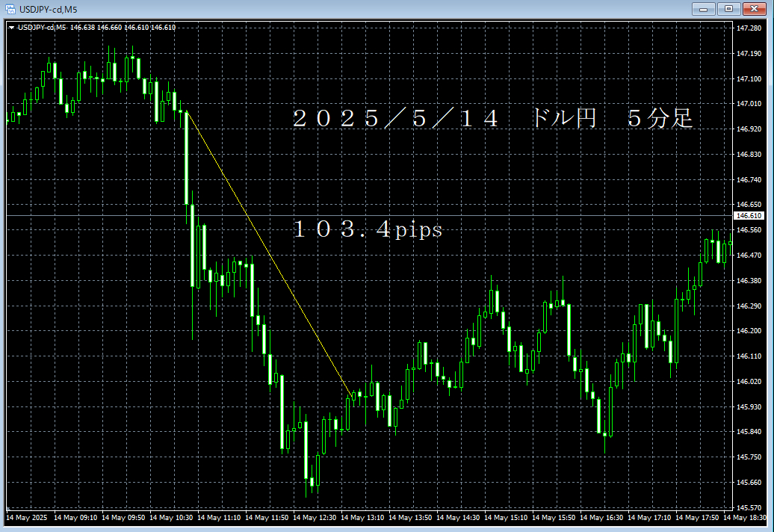Click the 2025/5/14 ドル円 5分足 chart title text

point(493,117)
